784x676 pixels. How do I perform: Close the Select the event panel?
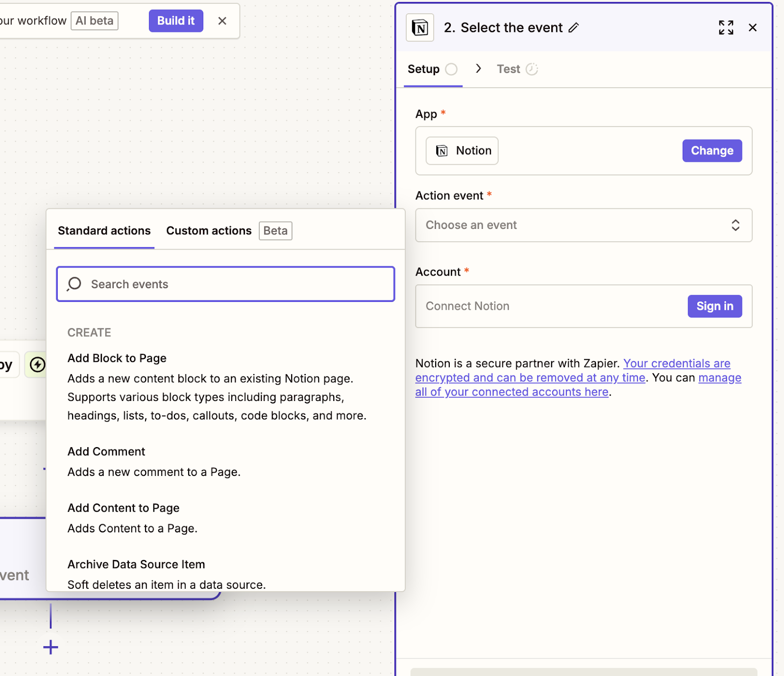(x=753, y=28)
